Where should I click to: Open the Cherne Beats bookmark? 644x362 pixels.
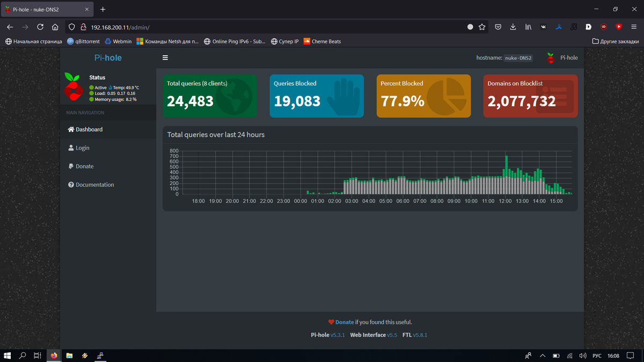point(322,41)
